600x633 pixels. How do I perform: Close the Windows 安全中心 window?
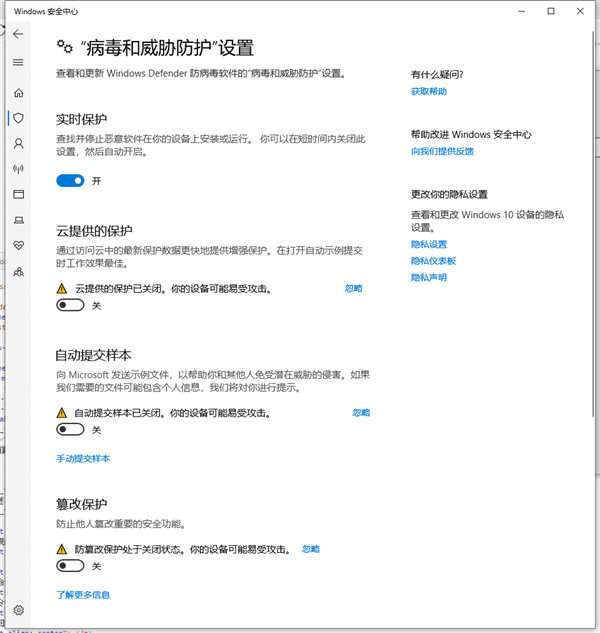click(x=580, y=11)
